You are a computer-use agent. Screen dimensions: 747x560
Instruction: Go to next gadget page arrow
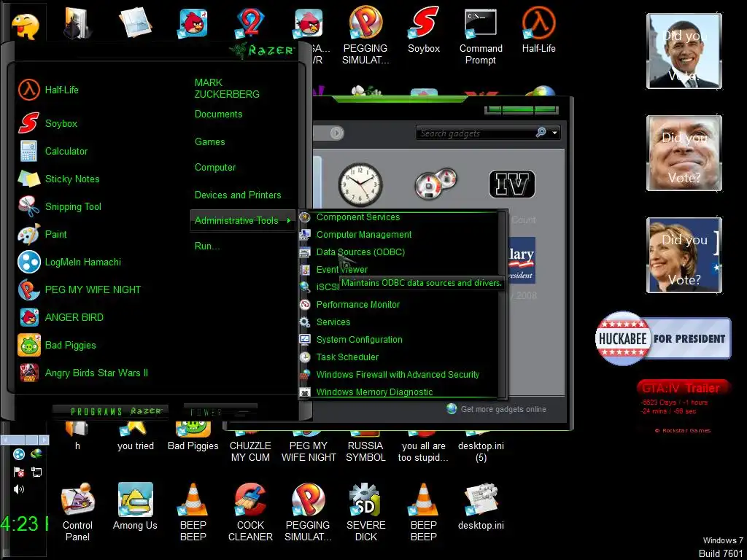coord(337,133)
